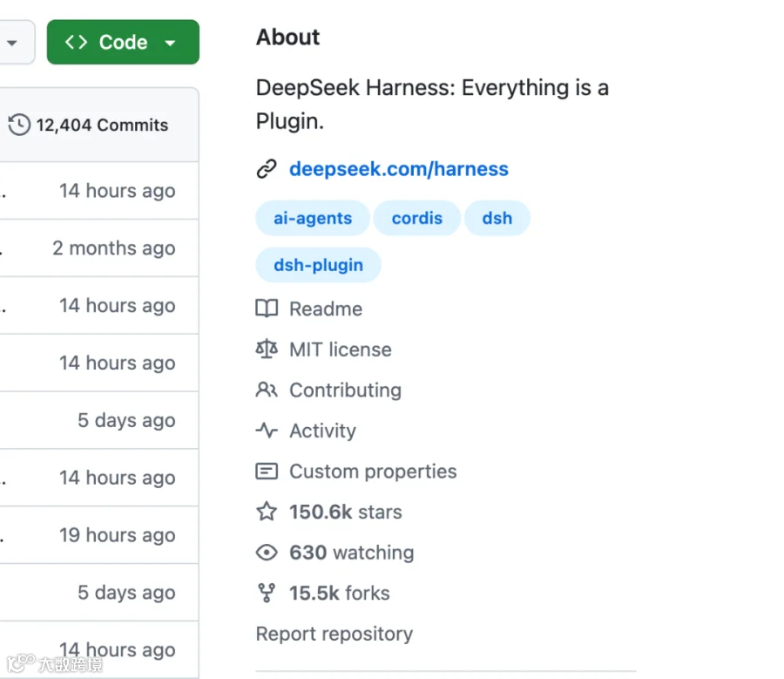Open the green Code button
Screen dimensions: 784x679
point(123,42)
